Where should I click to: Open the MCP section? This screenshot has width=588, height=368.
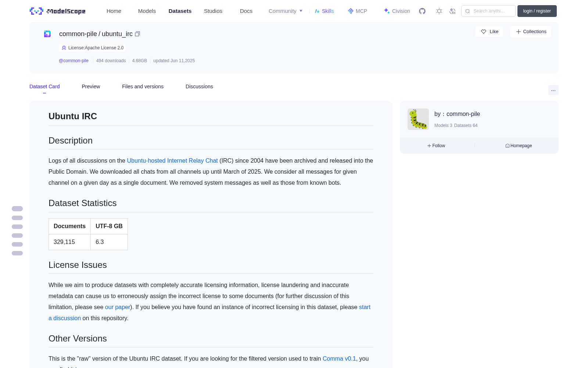[358, 11]
